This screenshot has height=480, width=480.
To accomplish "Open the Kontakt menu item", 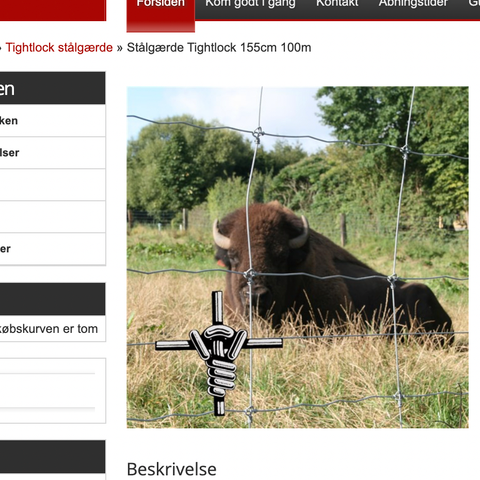I will point(337,4).
